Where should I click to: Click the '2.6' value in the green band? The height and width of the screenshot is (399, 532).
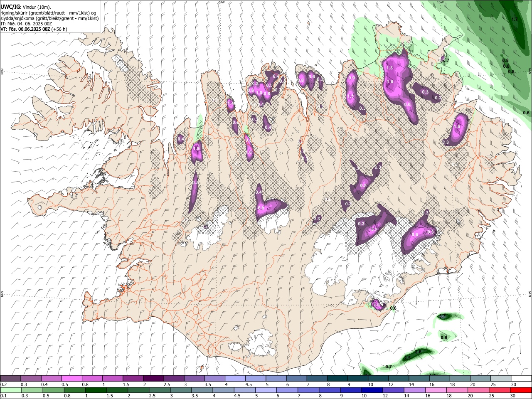coord(418,352)
